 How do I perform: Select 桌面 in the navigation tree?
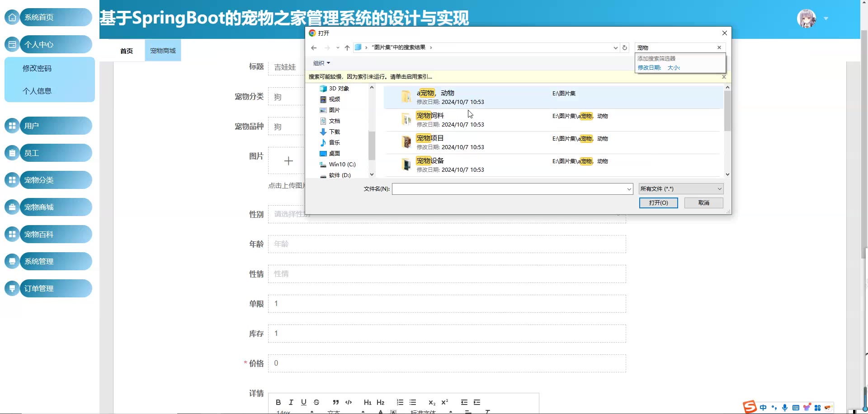335,154
